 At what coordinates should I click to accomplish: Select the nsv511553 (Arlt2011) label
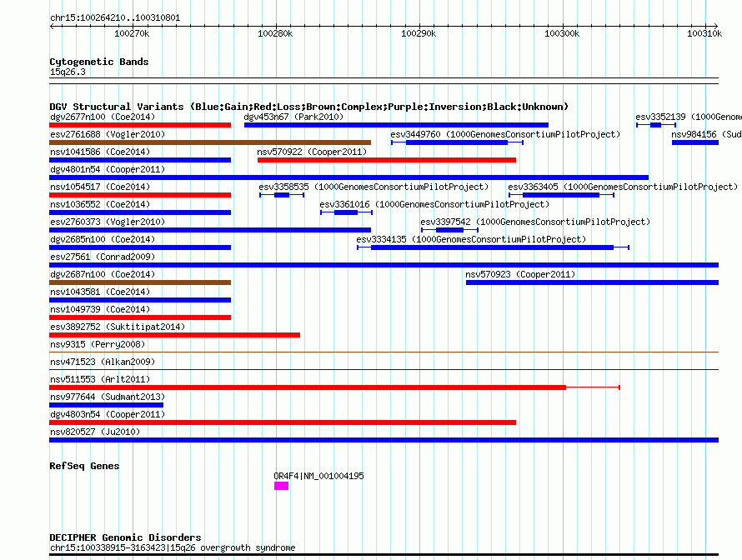100,379
